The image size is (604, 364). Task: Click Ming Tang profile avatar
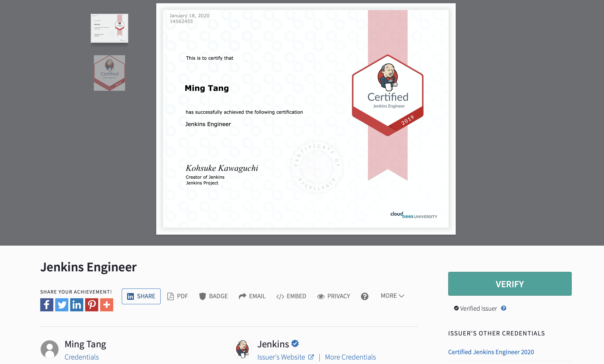point(50,349)
